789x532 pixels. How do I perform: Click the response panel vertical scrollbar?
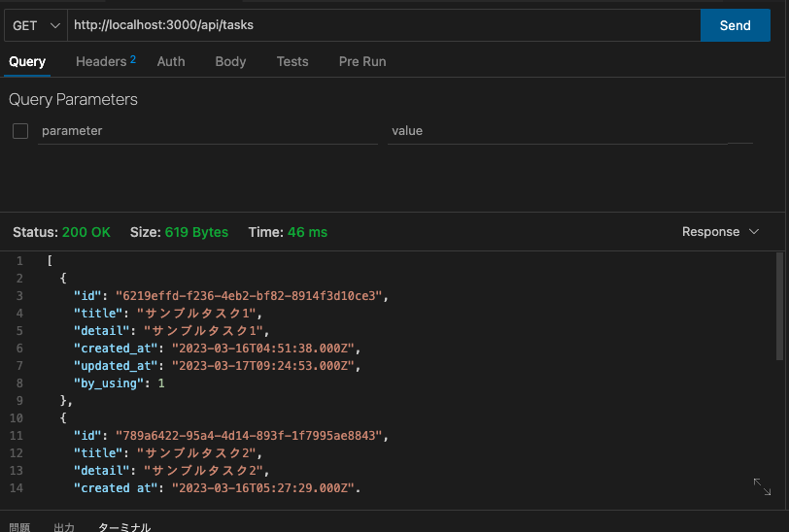click(779, 307)
